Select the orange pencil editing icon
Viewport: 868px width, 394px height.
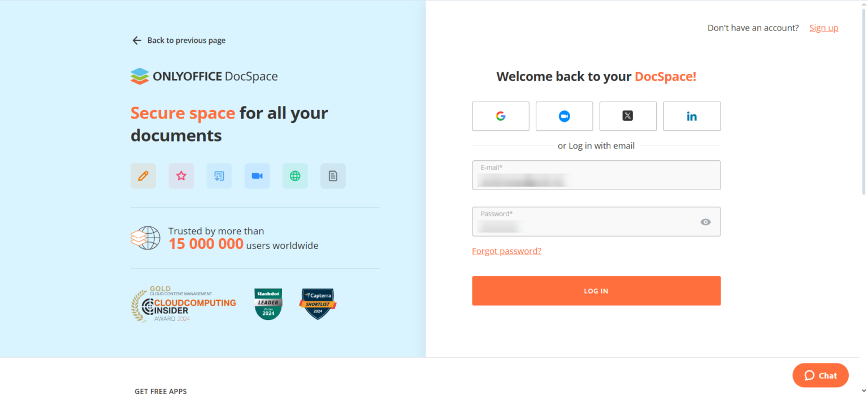pos(143,176)
